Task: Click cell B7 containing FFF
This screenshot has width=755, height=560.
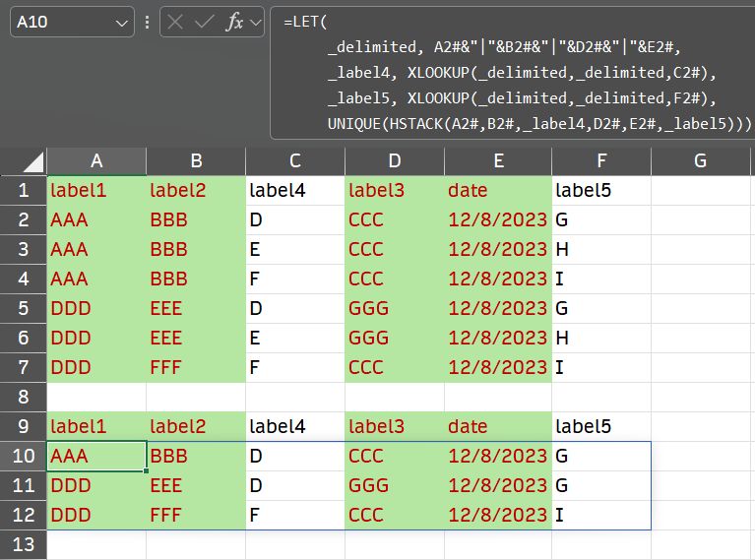Action: (196, 367)
